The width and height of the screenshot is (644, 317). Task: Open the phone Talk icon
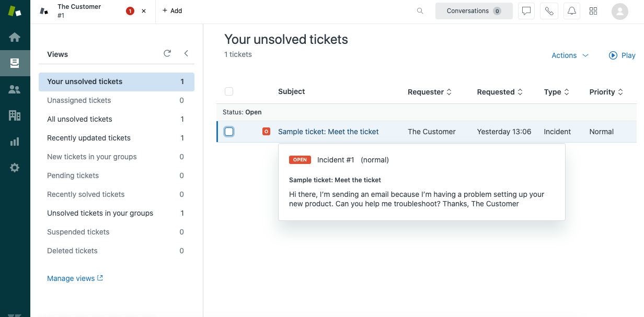(x=549, y=11)
